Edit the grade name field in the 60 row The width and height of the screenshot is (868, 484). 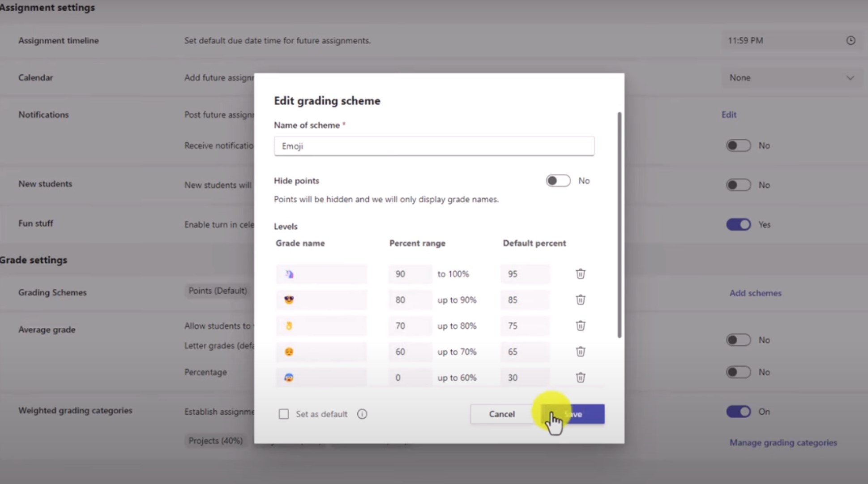pos(321,352)
